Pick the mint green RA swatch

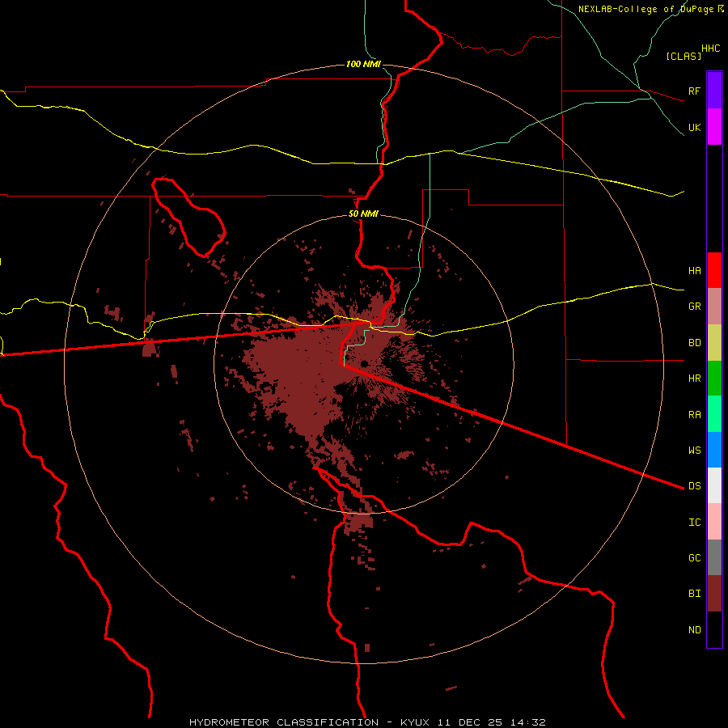714,414
